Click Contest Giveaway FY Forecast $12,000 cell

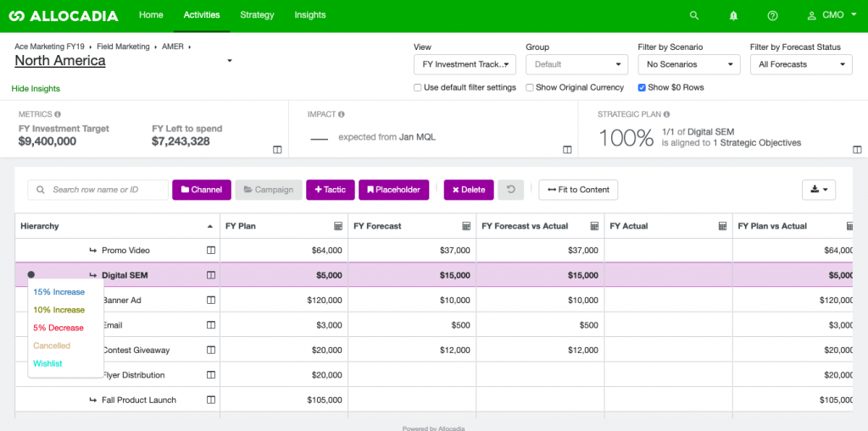(412, 350)
